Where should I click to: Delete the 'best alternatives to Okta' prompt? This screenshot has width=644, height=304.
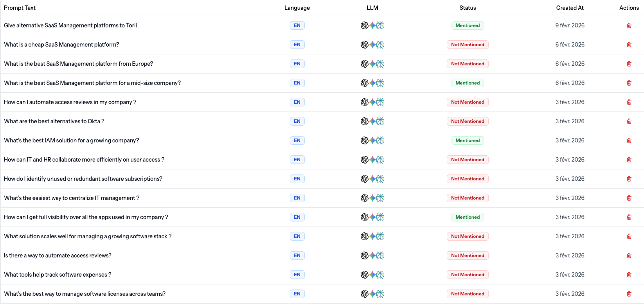coord(629,121)
